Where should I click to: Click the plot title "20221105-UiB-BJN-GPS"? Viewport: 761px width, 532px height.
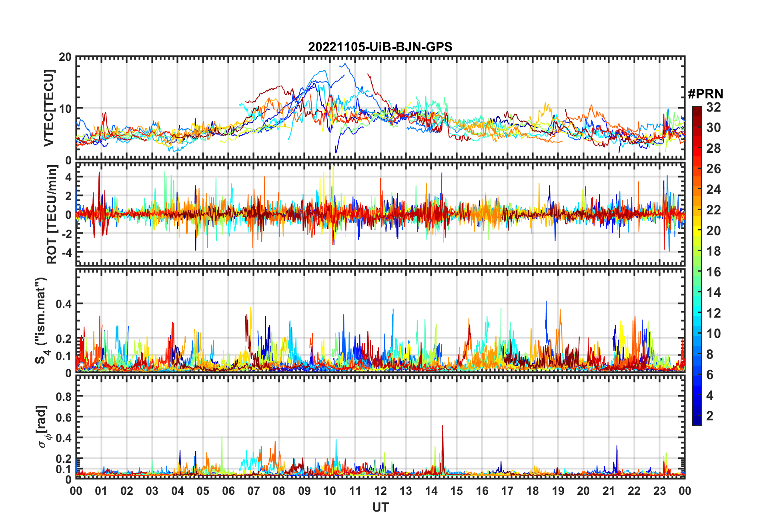380,47
